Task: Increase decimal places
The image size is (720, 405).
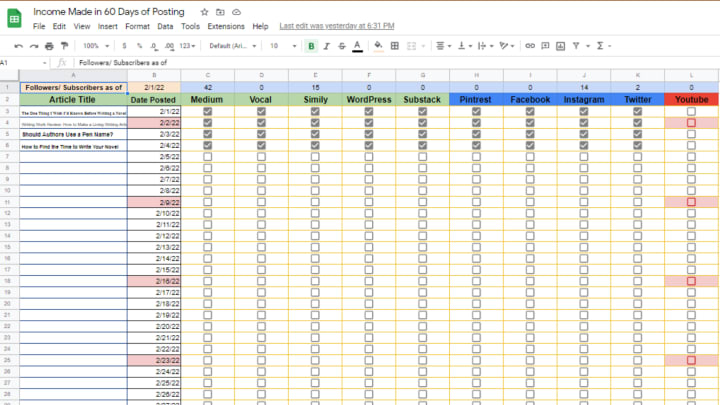Action: pyautogui.click(x=169, y=46)
